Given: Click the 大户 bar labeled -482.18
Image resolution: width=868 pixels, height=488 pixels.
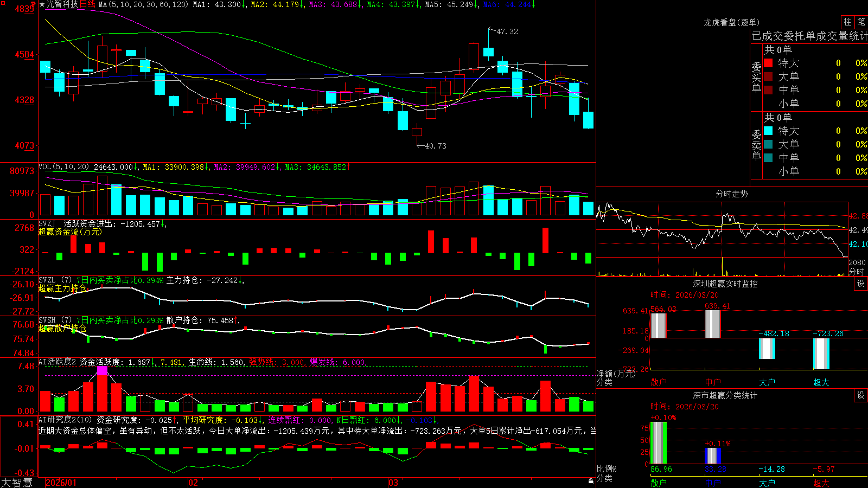Looking at the screenshot, I should click(767, 349).
